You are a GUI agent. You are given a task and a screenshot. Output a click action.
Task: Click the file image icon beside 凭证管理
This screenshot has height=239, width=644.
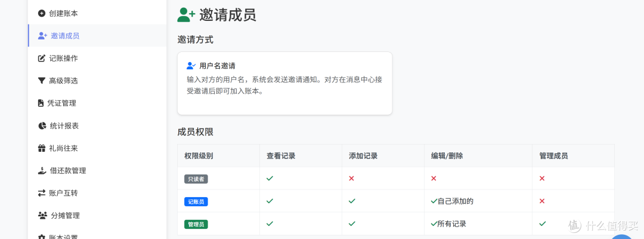click(x=41, y=103)
